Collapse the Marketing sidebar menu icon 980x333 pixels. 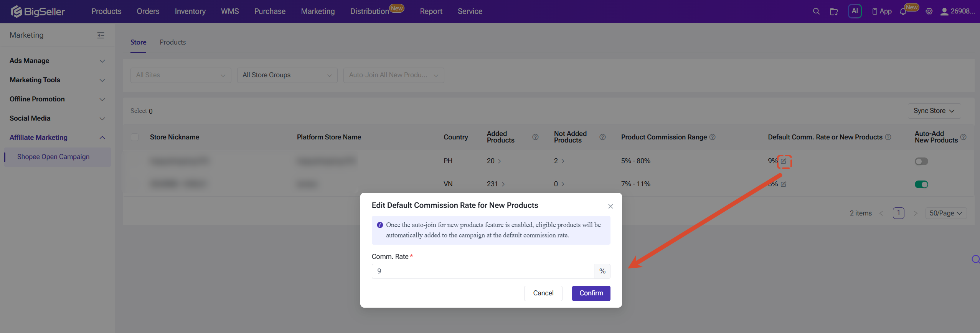[x=101, y=35]
